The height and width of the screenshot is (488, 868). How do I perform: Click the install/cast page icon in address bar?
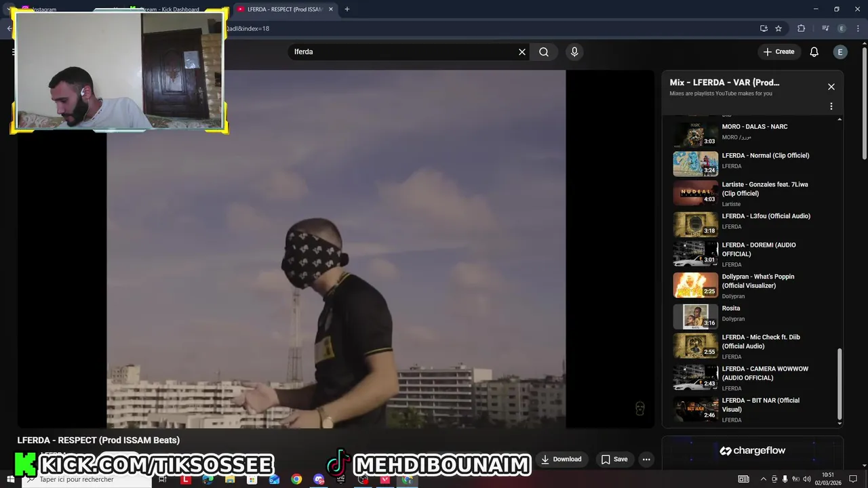click(x=764, y=28)
